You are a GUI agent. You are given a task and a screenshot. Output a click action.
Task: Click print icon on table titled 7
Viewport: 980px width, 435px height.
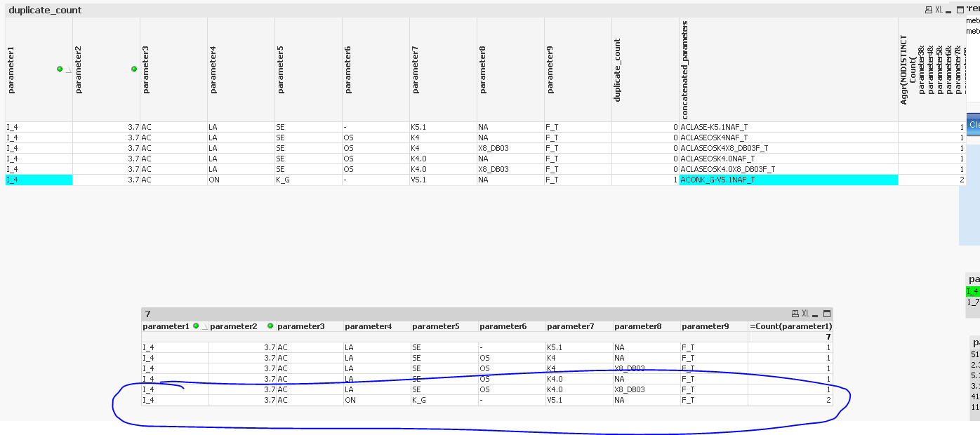click(x=795, y=314)
